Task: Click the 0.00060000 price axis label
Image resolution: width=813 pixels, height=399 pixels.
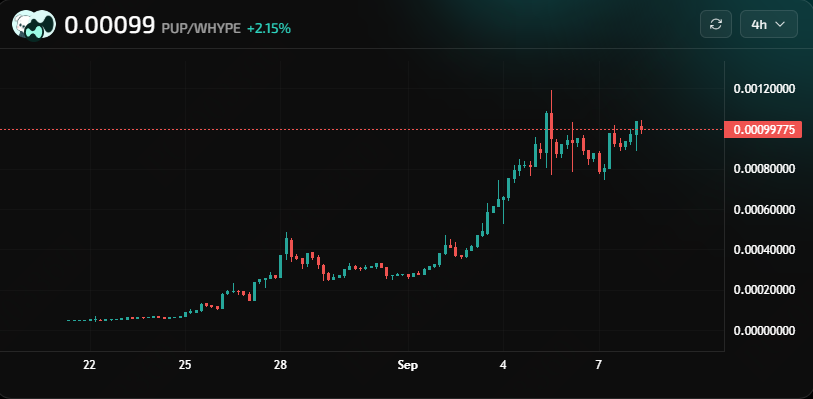Action: (764, 210)
